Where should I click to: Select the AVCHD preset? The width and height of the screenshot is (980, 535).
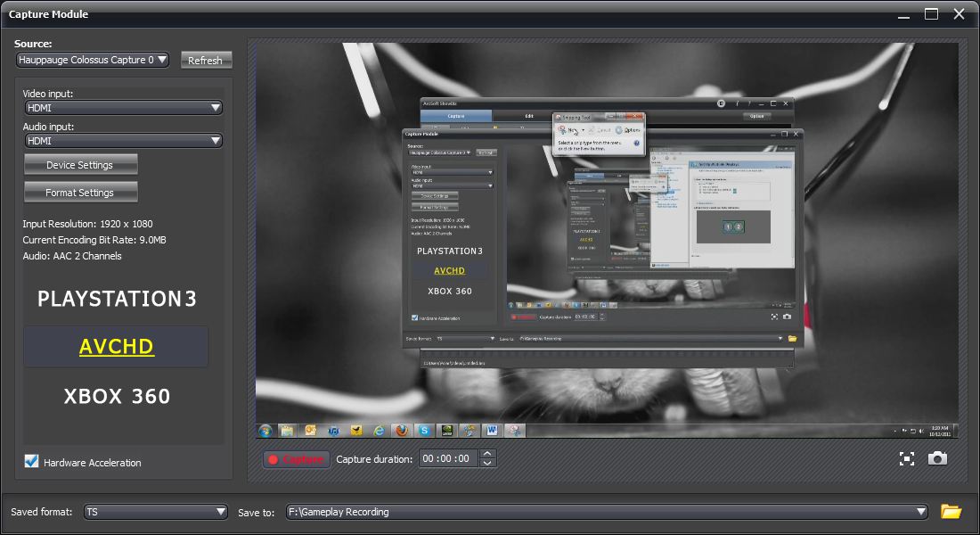tap(116, 346)
